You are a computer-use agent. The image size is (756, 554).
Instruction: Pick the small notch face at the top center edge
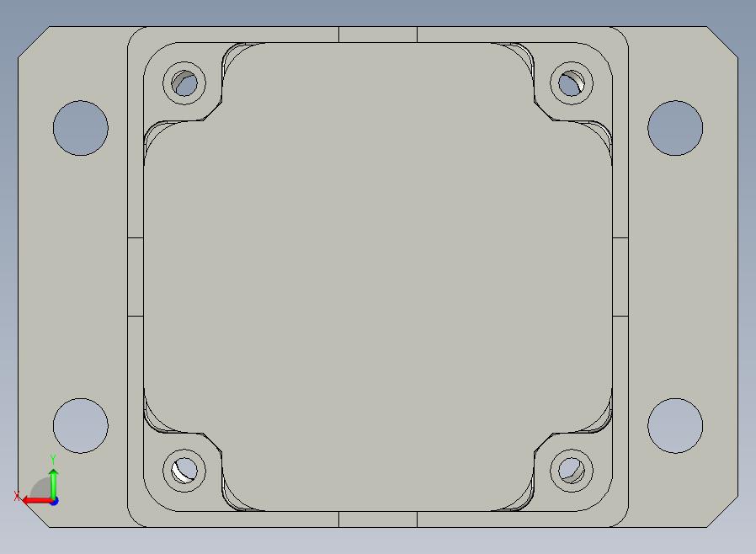[x=378, y=35]
